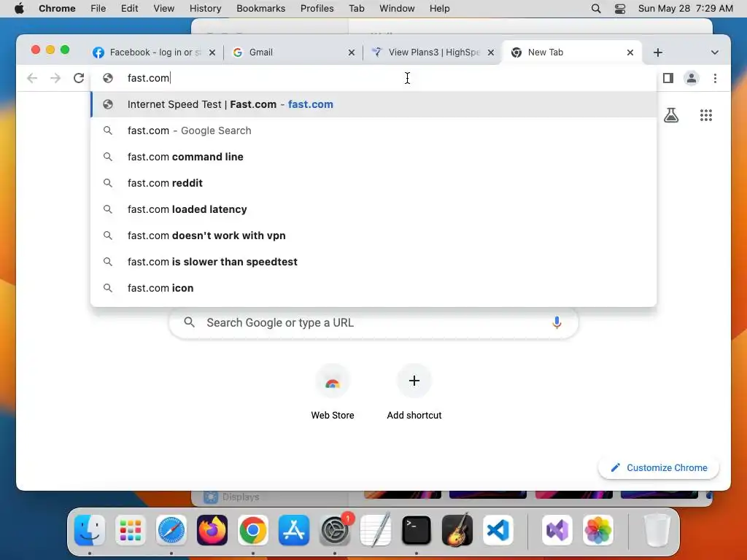This screenshot has height=560, width=747.
Task: Open TextEdit from the Dock
Action: coord(376,530)
